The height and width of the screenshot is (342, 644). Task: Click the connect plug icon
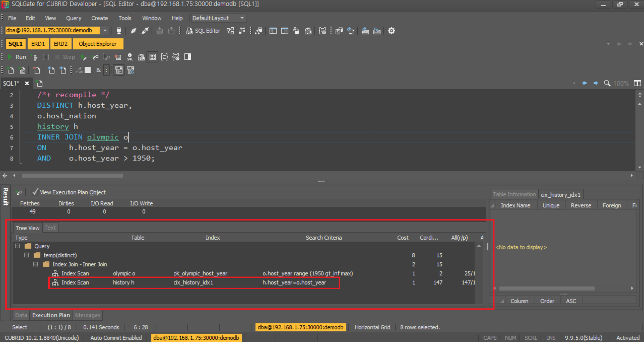133,31
